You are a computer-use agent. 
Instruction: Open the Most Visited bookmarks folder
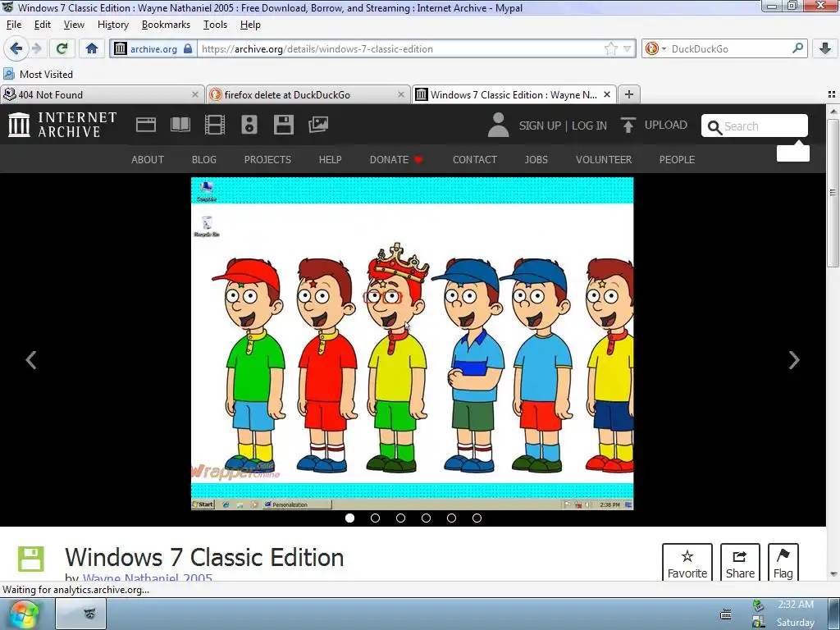click(38, 75)
